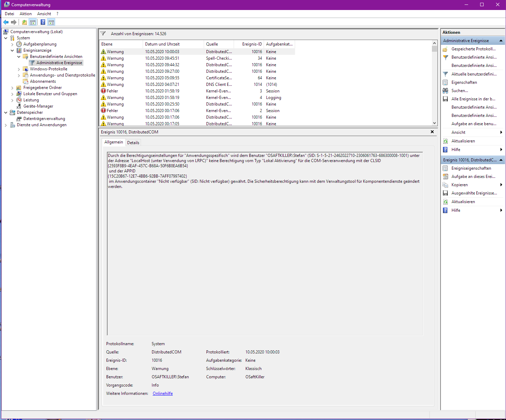Viewport: 506px width, 420px height.
Task: Collapse the Administrative Ereignisse actions section
Action: click(x=501, y=41)
